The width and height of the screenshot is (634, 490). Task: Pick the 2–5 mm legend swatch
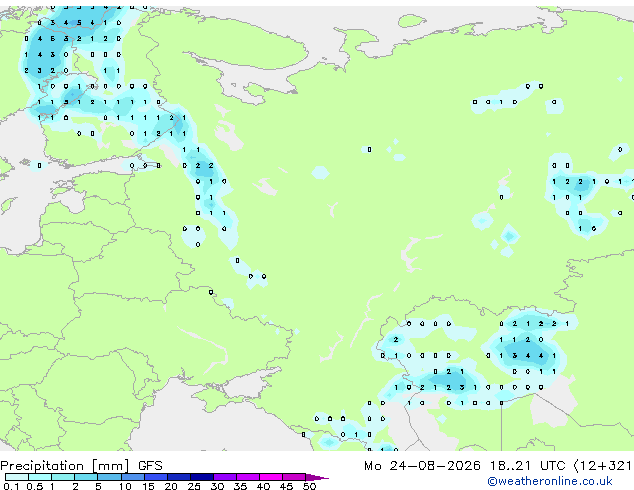pyautogui.click(x=86, y=477)
